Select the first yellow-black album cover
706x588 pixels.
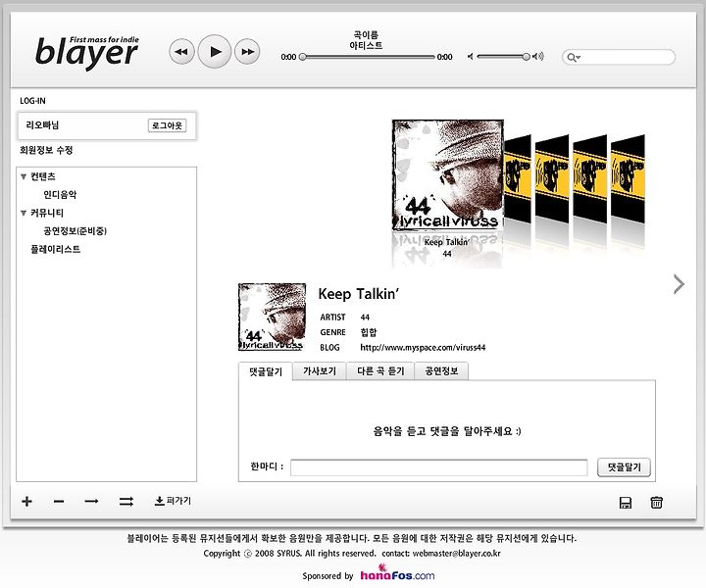tap(518, 179)
